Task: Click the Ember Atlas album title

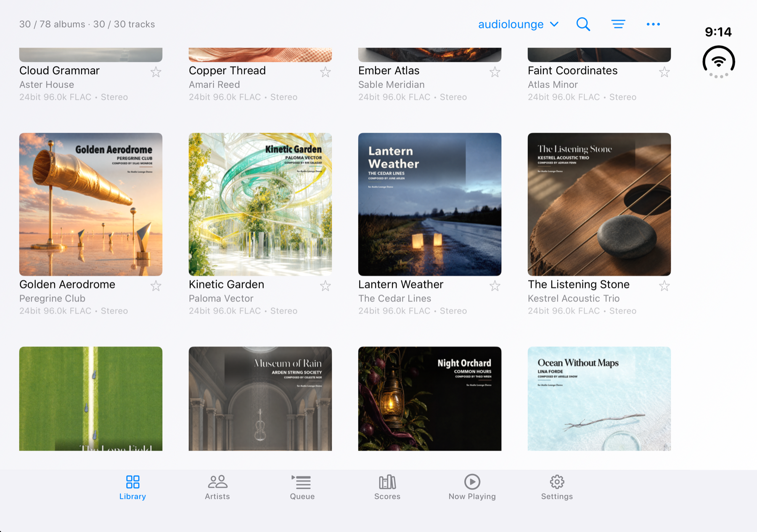Action: 389,71
